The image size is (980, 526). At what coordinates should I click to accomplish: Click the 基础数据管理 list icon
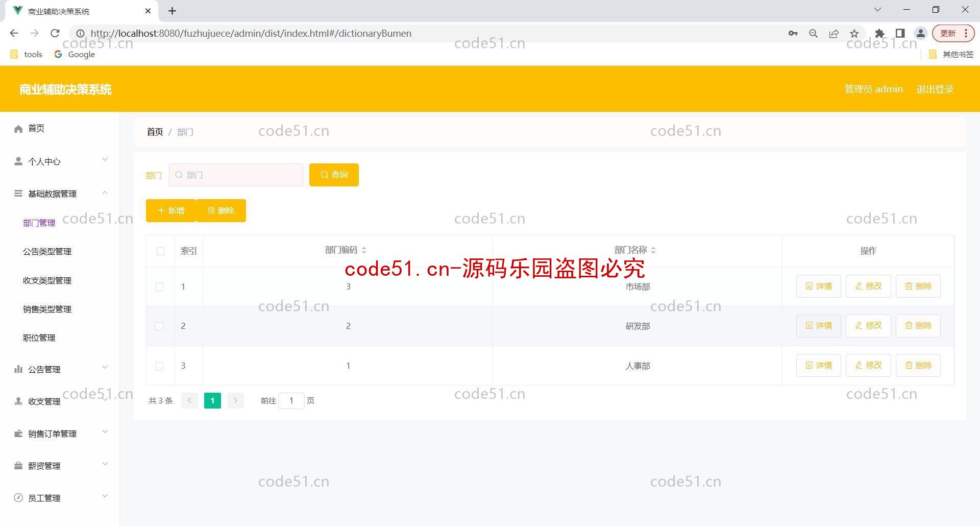(x=18, y=194)
